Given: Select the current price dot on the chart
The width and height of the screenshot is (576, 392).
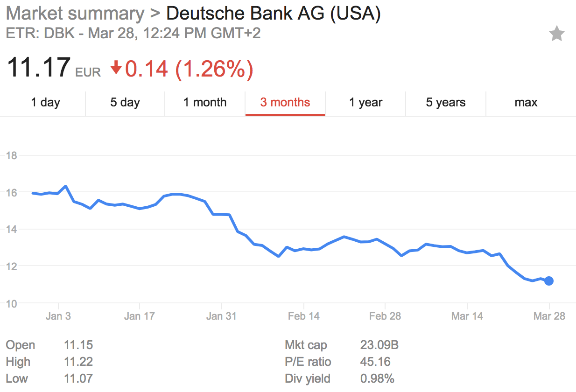Looking at the screenshot, I should pyautogui.click(x=548, y=280).
